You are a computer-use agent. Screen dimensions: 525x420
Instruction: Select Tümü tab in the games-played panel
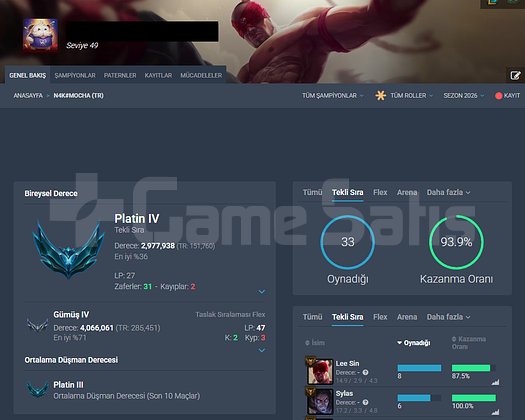point(312,192)
